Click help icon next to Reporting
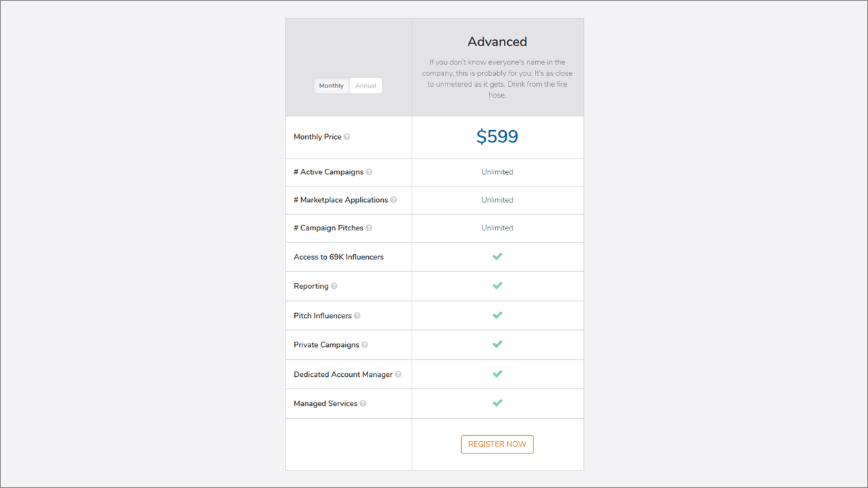868x488 pixels. [x=334, y=286]
